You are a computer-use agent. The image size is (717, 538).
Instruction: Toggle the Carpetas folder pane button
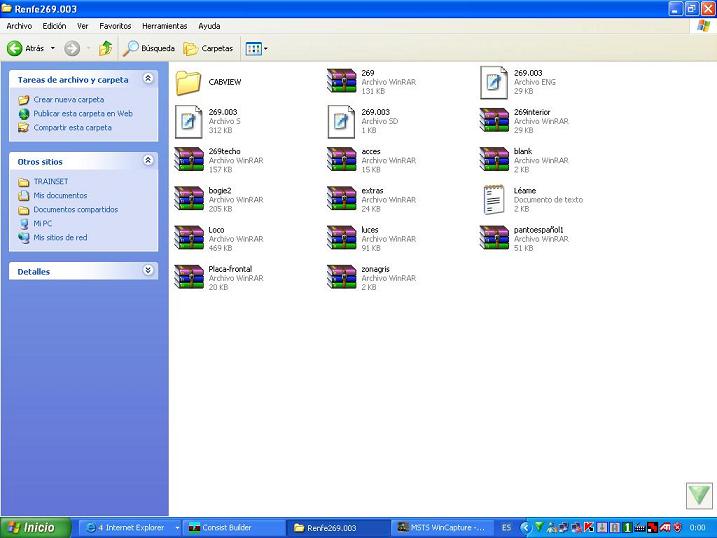click(209, 48)
